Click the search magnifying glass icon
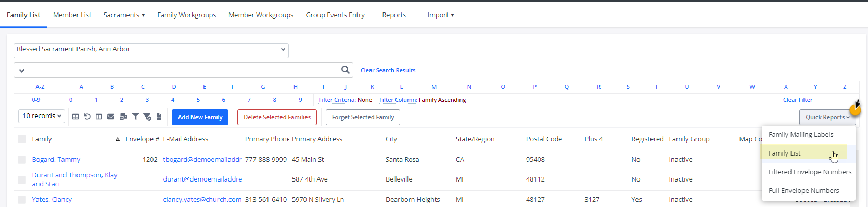Image resolution: width=868 pixels, height=207 pixels. tap(346, 70)
